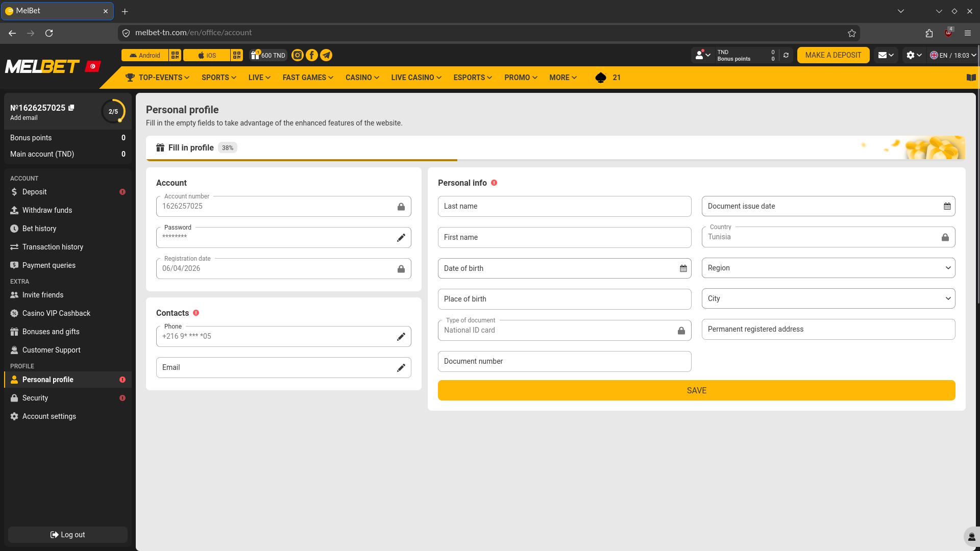This screenshot has width=980, height=551.
Task: Open the book icon on yellow bar
Action: point(971,78)
